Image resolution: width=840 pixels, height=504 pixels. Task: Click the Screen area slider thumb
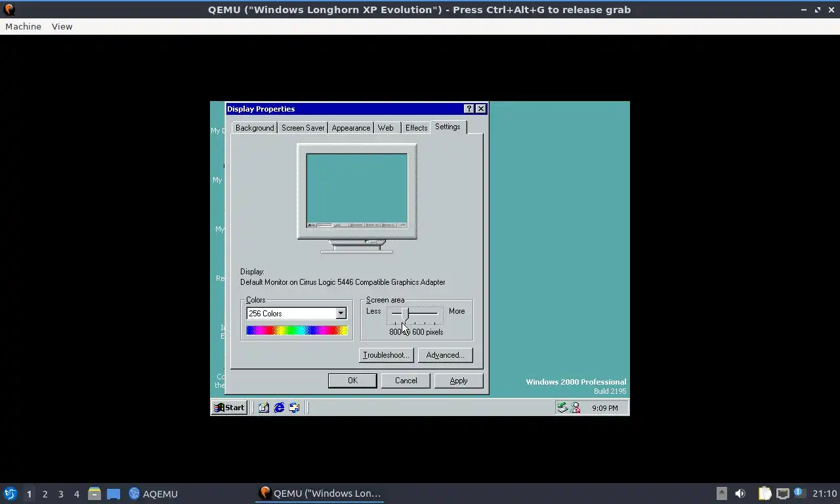pos(405,314)
